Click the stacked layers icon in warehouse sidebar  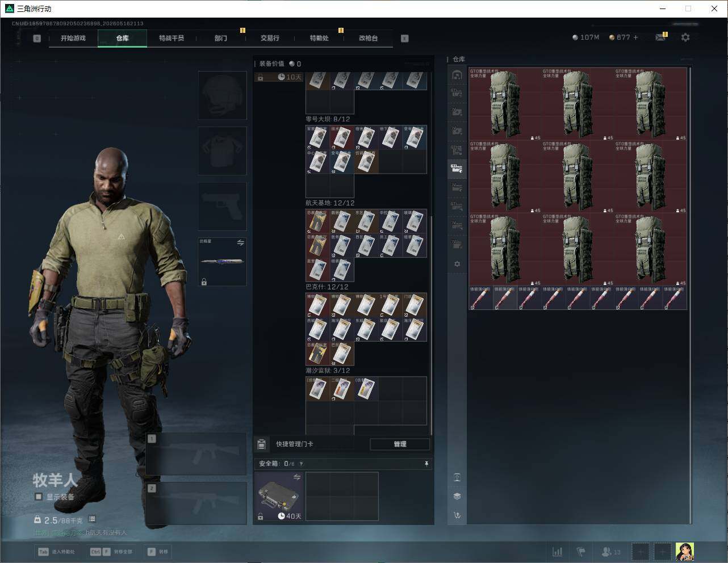457,496
